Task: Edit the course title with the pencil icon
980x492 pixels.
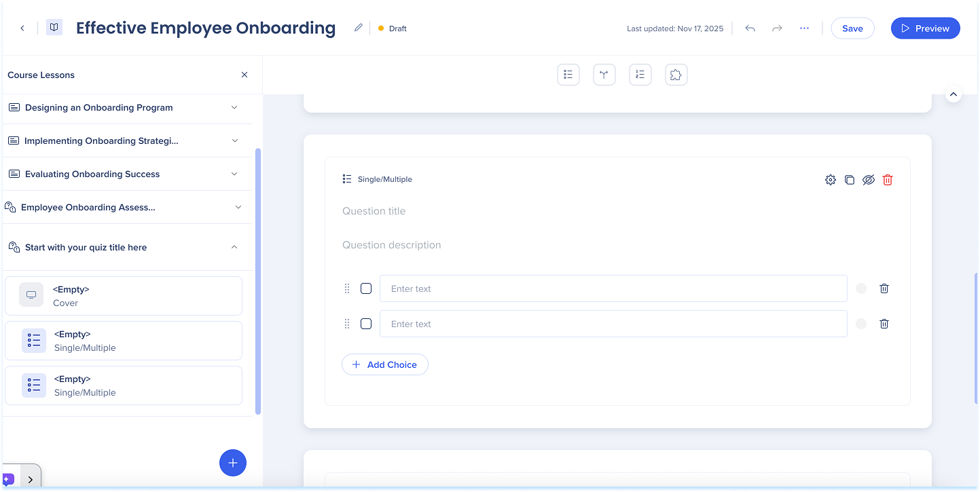Action: pos(358,28)
